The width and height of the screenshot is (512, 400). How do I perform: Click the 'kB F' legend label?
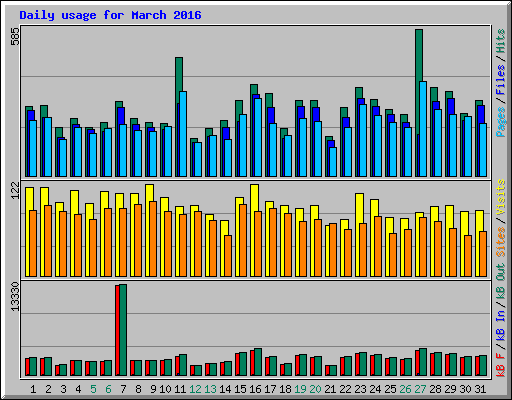click(x=501, y=365)
